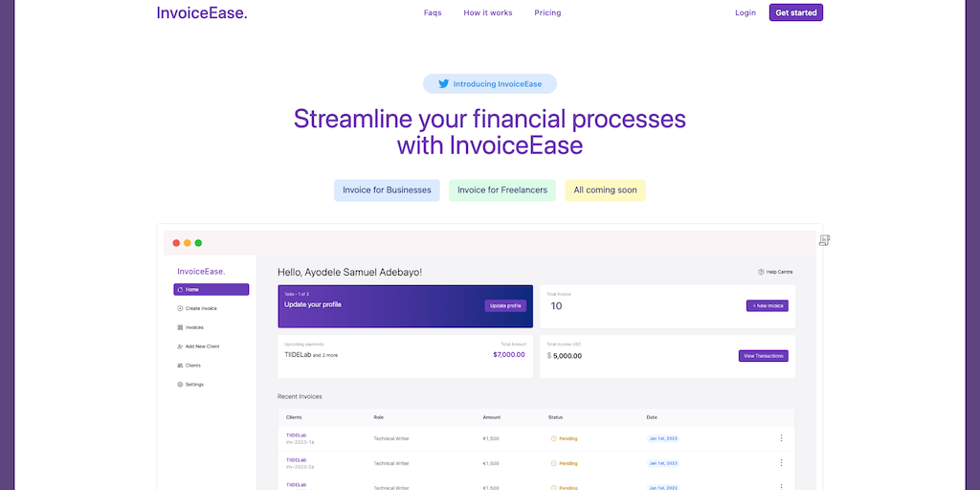Click the Role column header

(x=378, y=417)
